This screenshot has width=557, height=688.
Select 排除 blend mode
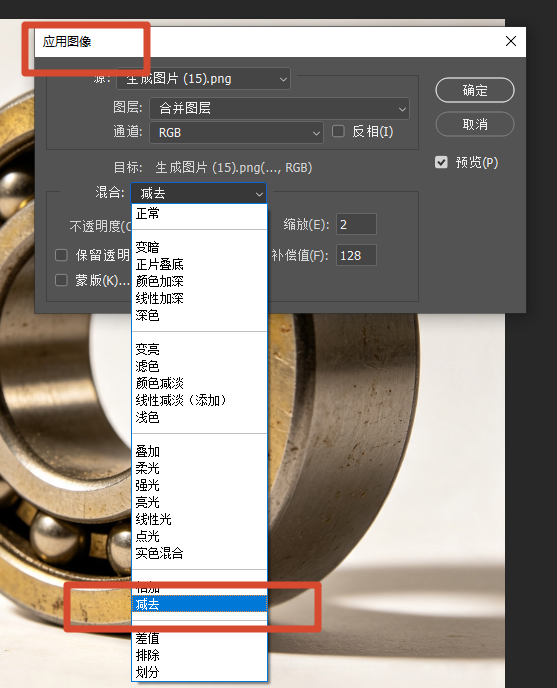pyautogui.click(x=199, y=655)
